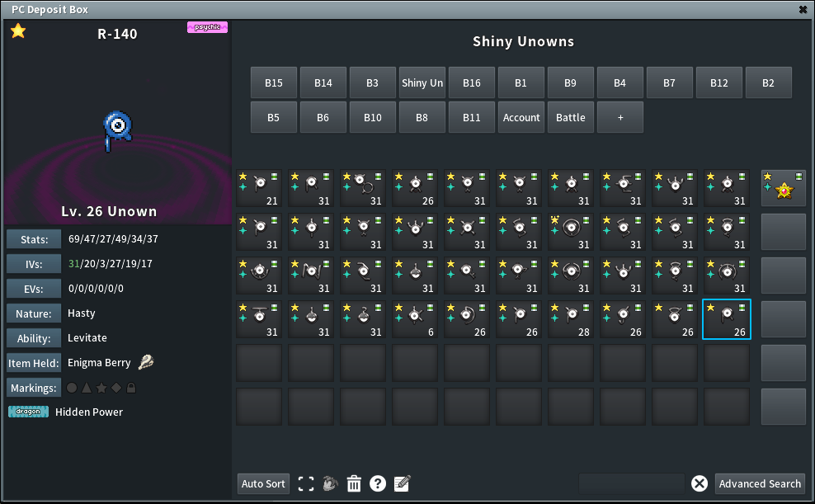The height and width of the screenshot is (504, 815).
Task: Select the B5 box tab
Action: [x=274, y=117]
